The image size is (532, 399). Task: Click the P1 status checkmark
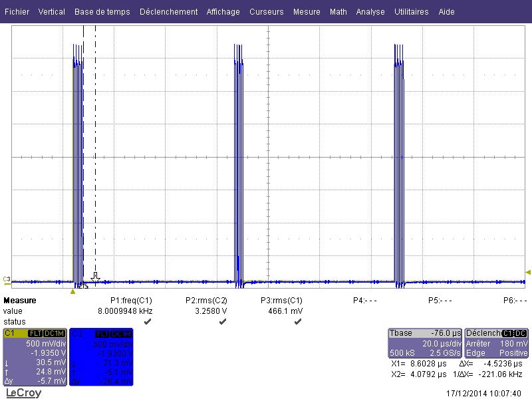(x=148, y=321)
